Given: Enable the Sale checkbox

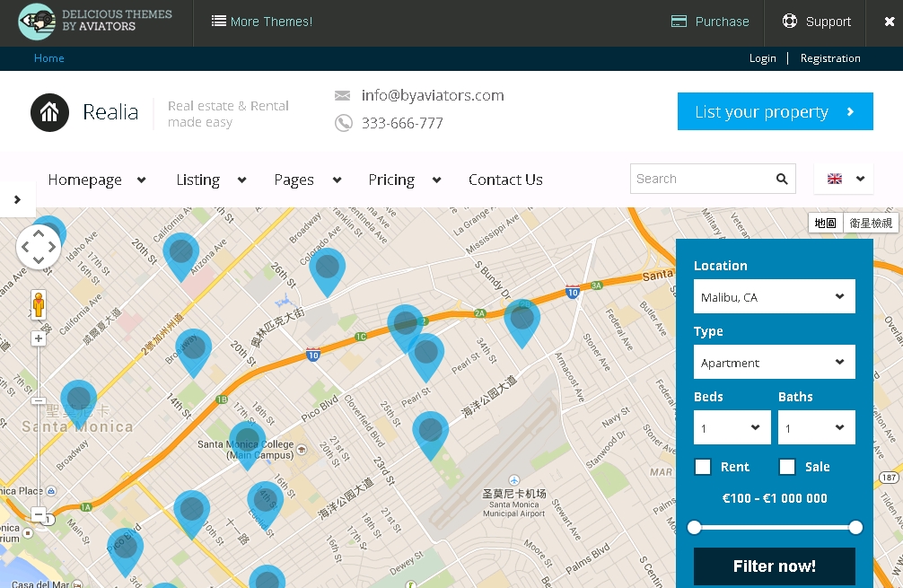Looking at the screenshot, I should [787, 467].
